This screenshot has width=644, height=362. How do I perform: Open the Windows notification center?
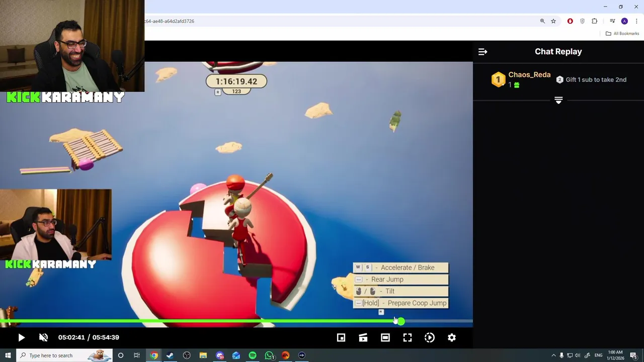[x=634, y=355]
